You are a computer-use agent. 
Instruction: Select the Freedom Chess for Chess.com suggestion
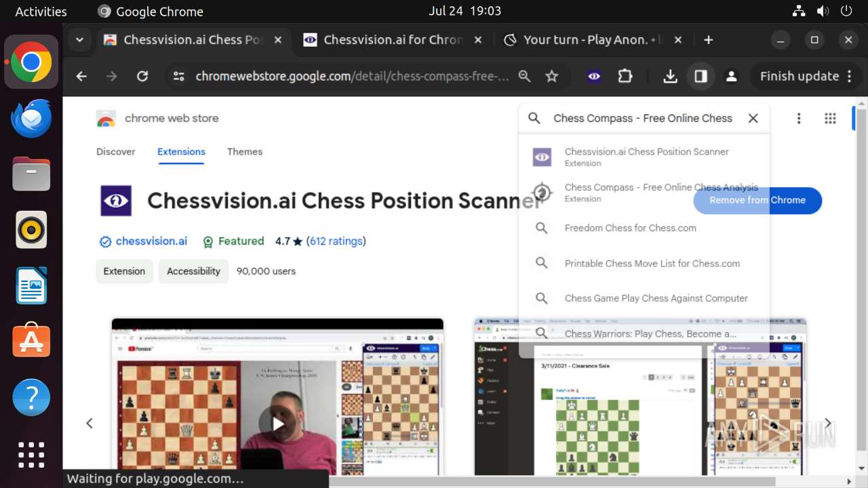pyautogui.click(x=644, y=228)
